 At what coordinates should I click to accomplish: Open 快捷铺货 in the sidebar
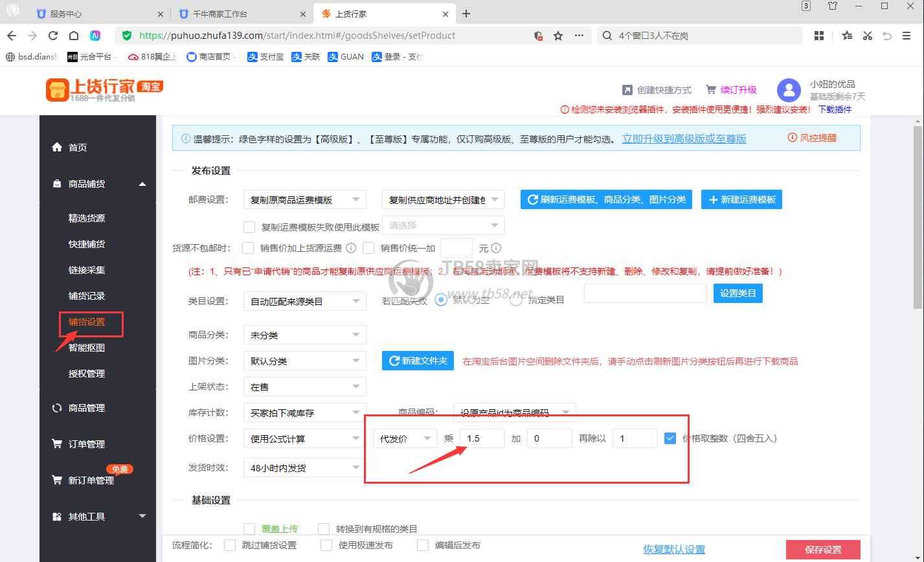pos(87,244)
